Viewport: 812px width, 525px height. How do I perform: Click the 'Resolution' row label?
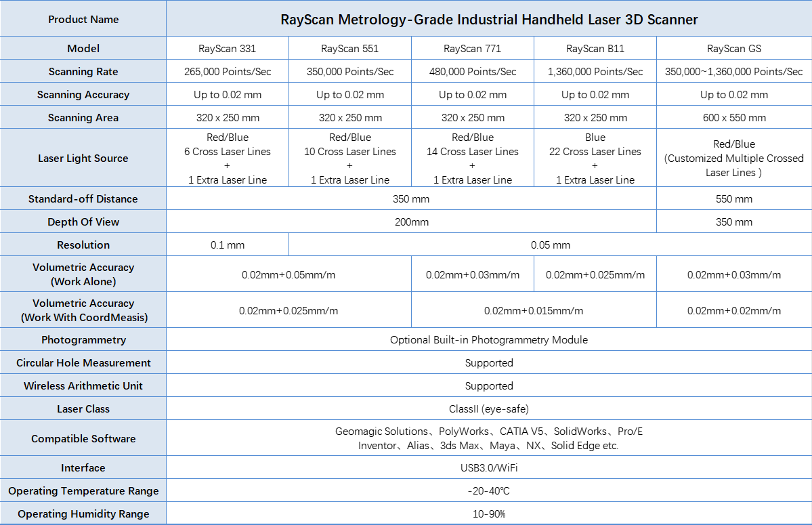pyautogui.click(x=83, y=245)
